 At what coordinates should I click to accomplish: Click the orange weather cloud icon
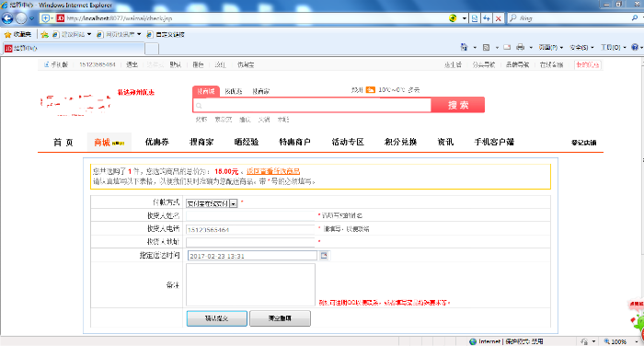click(371, 89)
